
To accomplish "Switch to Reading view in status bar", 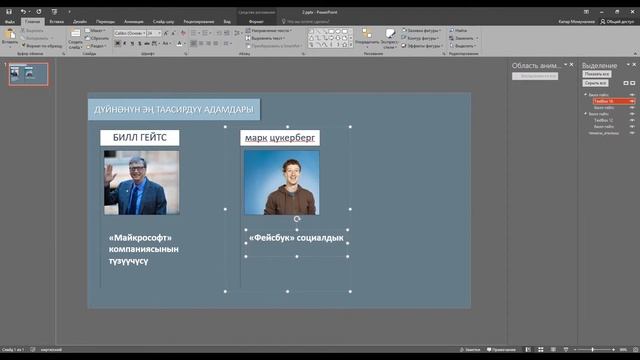I will [553, 350].
